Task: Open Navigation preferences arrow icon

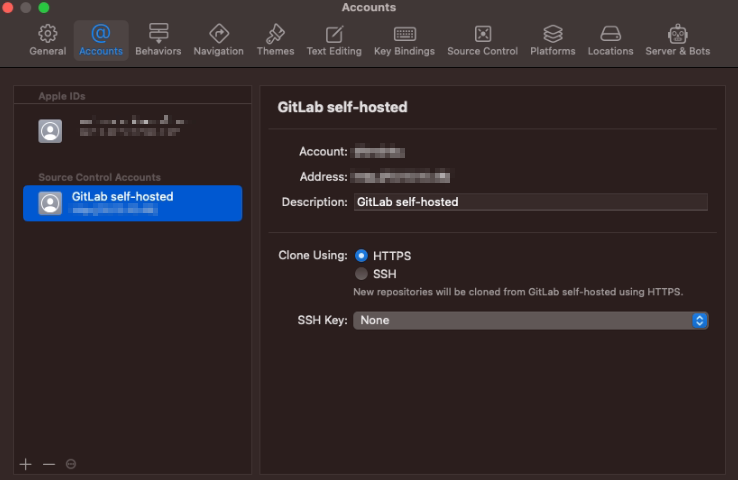Action: [219, 33]
